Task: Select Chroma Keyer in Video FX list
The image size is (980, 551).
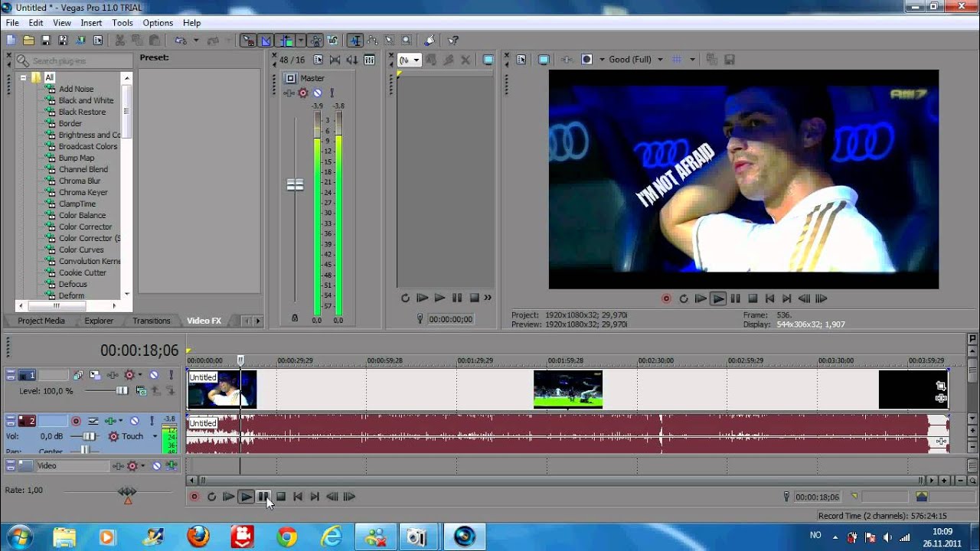Action: pyautogui.click(x=83, y=192)
